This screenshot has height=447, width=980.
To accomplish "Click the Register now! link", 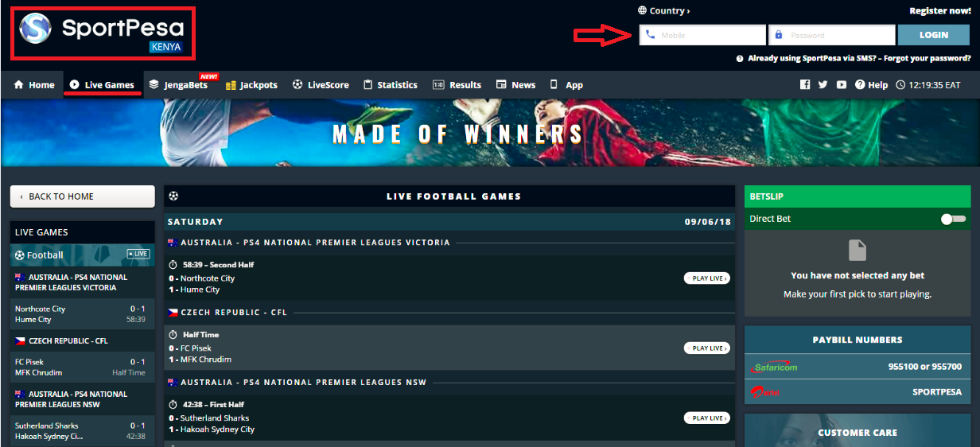I will [940, 11].
